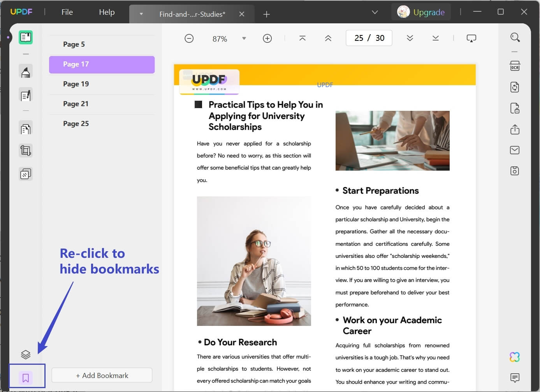Open the OCR recognize text tool
This screenshot has width=540, height=392.
point(515,66)
